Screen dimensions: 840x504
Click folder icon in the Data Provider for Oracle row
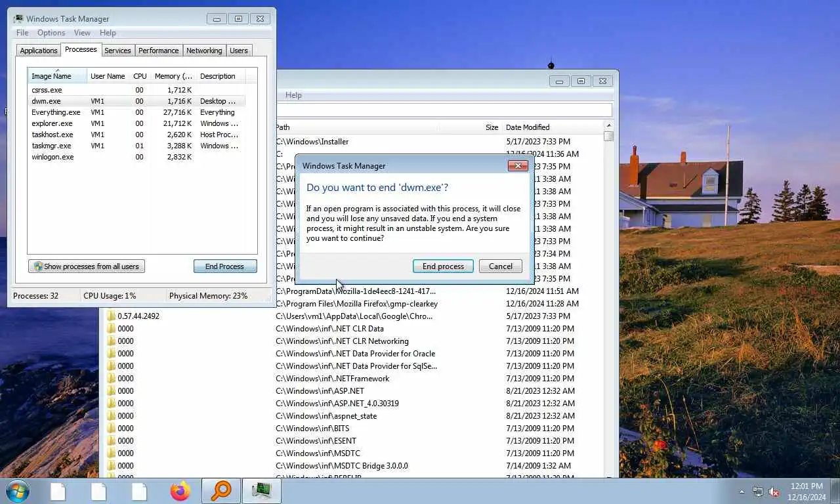coord(112,354)
